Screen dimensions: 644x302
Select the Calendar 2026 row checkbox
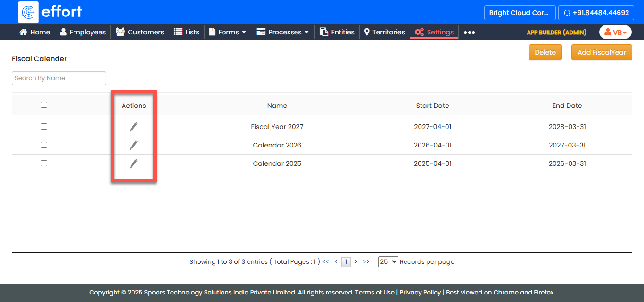(44, 145)
